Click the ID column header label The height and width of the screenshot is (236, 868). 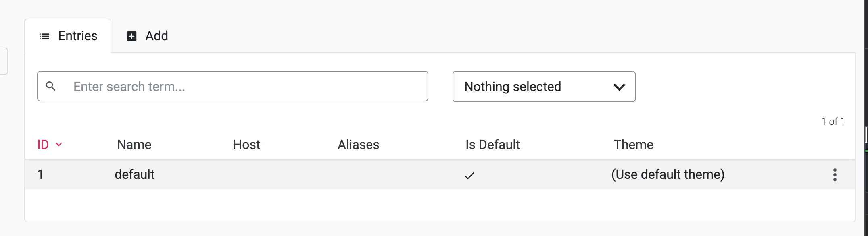pyautogui.click(x=43, y=145)
